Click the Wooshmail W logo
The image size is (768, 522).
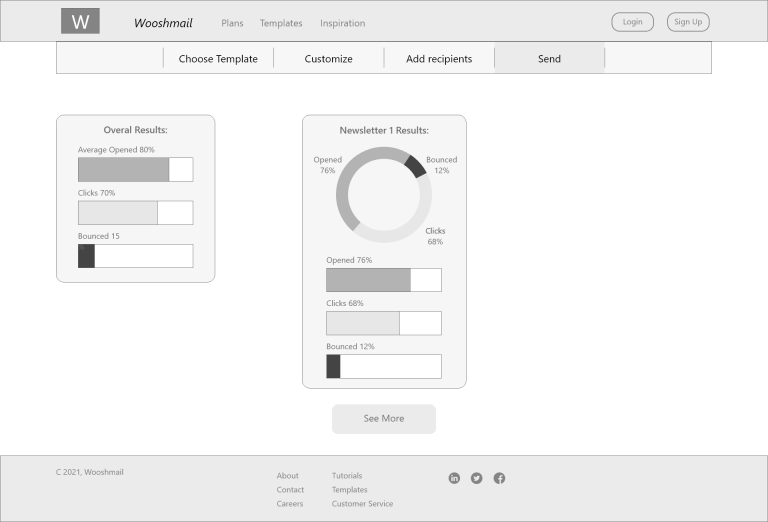pyautogui.click(x=80, y=21)
